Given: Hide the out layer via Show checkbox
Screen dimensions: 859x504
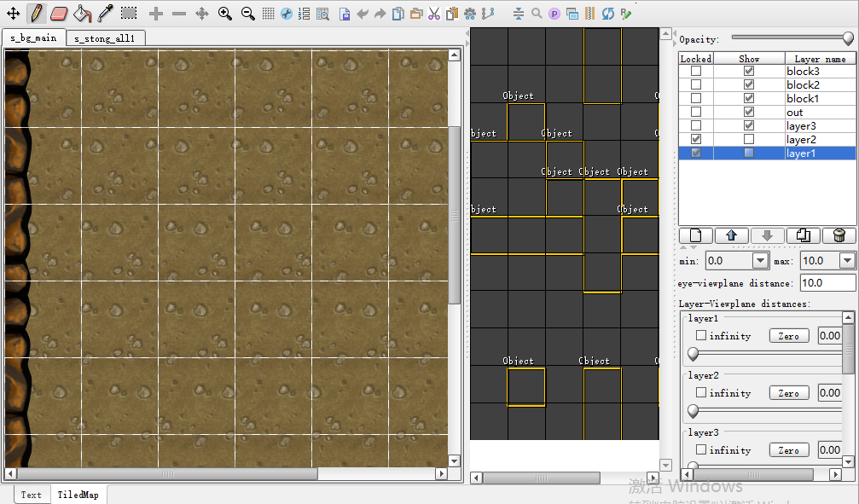Looking at the screenshot, I should click(749, 113).
